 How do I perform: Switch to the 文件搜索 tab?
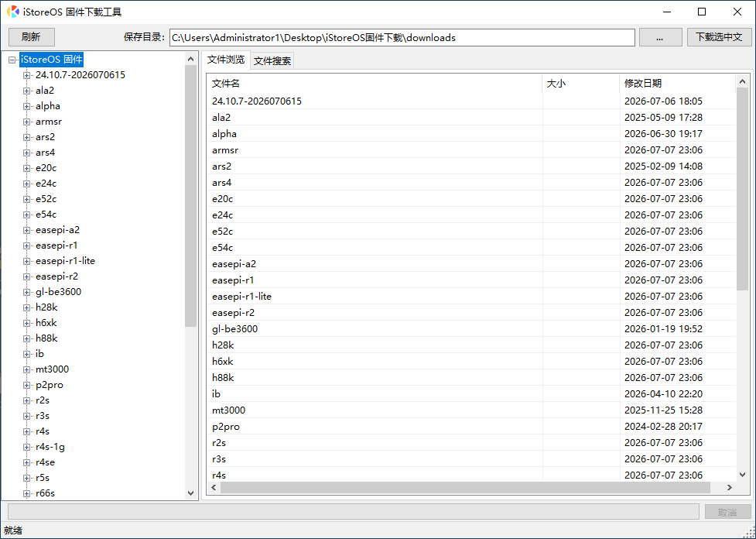[272, 61]
